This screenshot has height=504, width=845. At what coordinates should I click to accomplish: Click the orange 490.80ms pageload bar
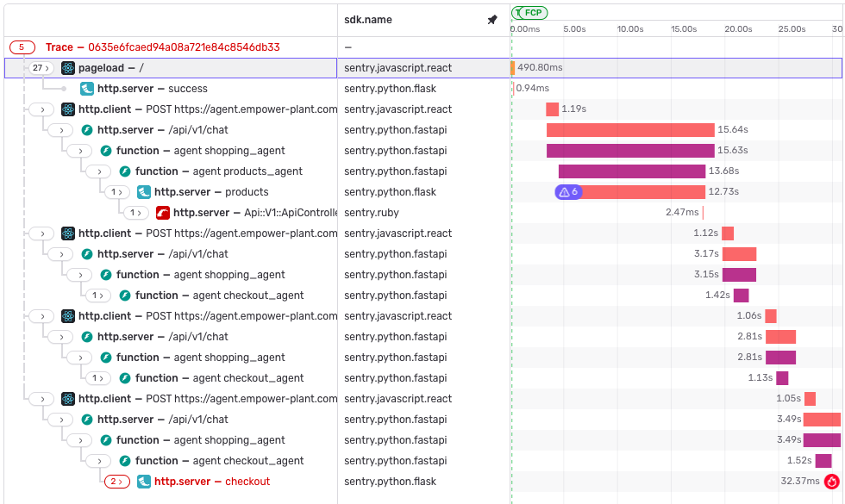pos(512,68)
